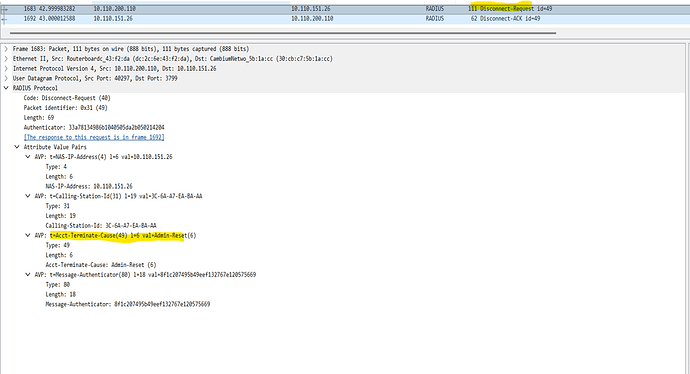Select Length: 19 line
Image resolution: width=690 pixels, height=374 pixels.
point(61,216)
